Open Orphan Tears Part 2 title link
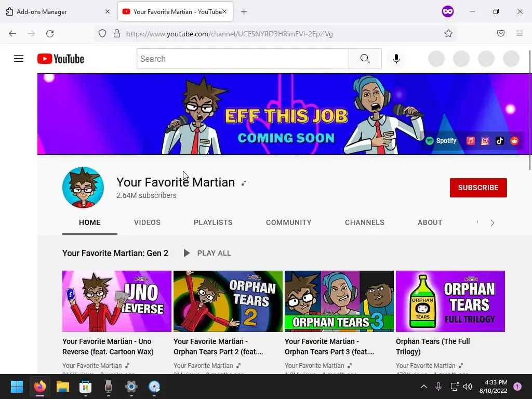This screenshot has width=532, height=399. (218, 347)
